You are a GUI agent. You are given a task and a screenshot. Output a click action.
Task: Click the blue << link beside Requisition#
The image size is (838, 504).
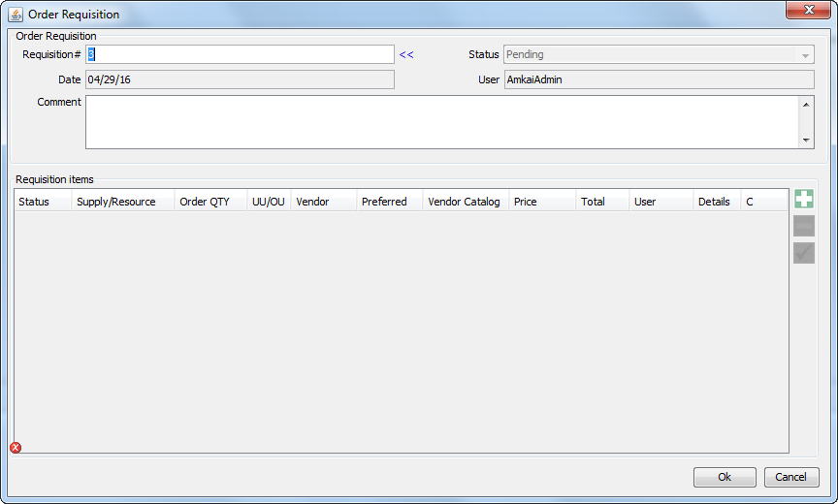pos(406,55)
